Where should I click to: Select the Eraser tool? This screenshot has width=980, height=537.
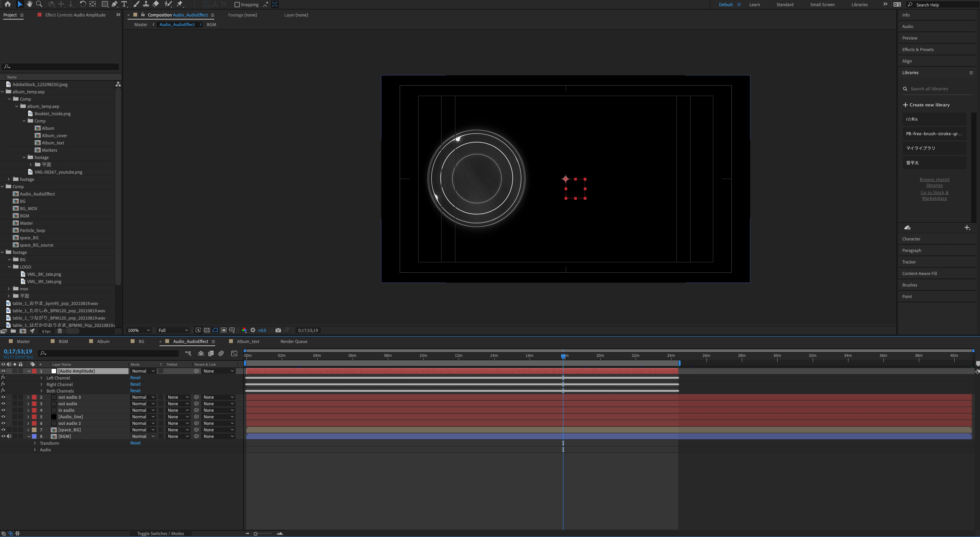pyautogui.click(x=156, y=4)
